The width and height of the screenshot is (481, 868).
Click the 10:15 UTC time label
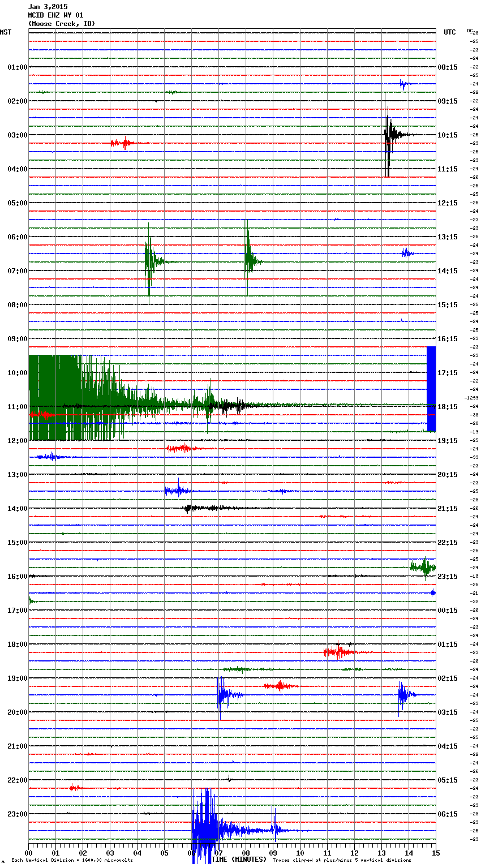tap(448, 135)
